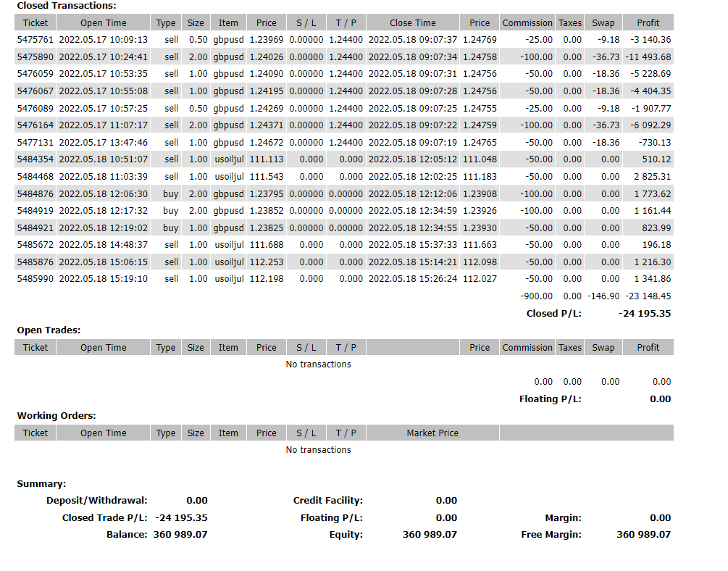Click the Market Price header in Working Orders
Viewport: 728px width, 571px height.
coord(432,433)
